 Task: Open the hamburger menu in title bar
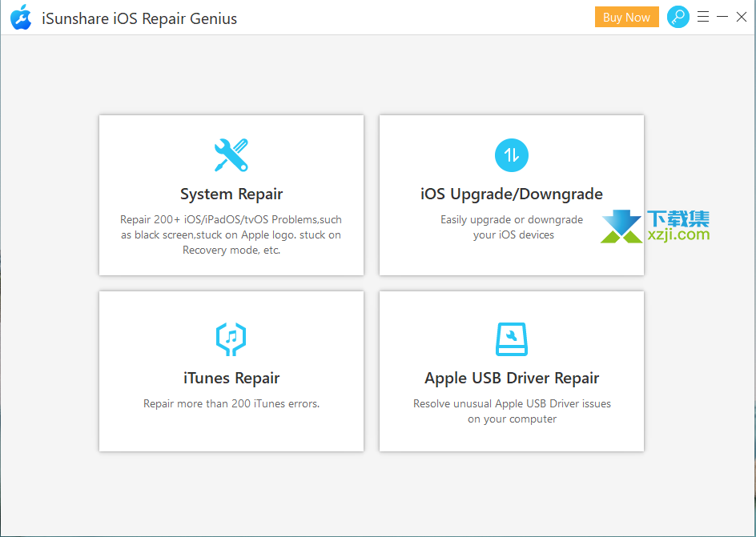(703, 17)
